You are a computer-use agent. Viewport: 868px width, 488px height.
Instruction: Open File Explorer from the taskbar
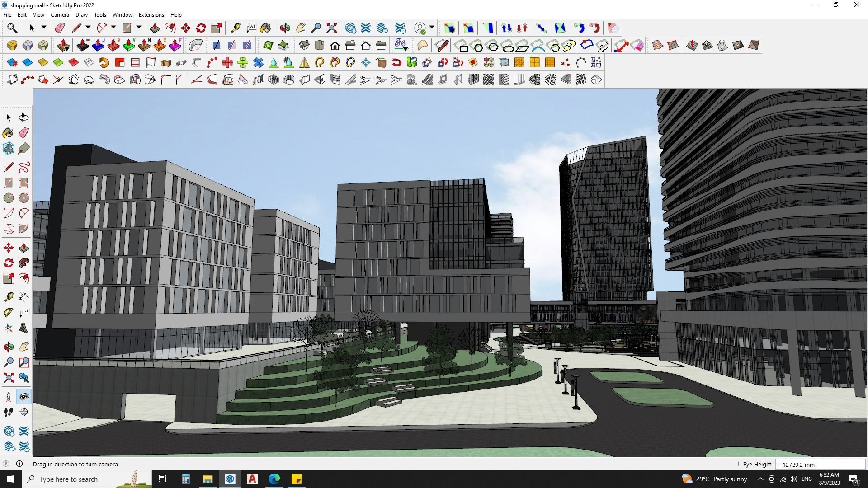[x=208, y=479]
